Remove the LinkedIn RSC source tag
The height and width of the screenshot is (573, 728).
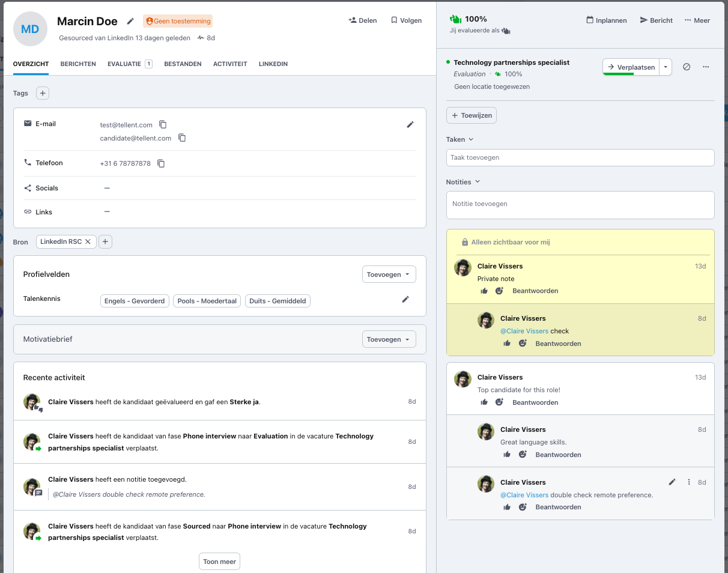point(88,241)
